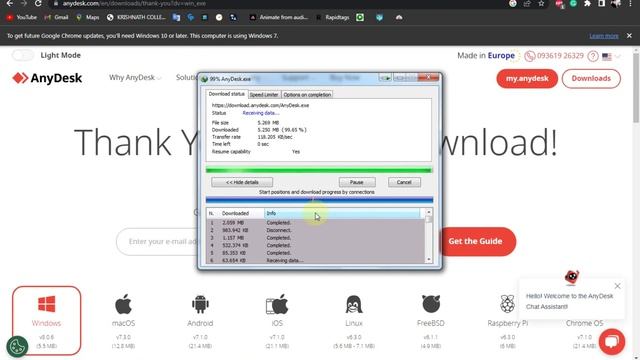The width and height of the screenshot is (640, 360).
Task: Dismiss the Chrome update notification bar
Action: [629, 36]
